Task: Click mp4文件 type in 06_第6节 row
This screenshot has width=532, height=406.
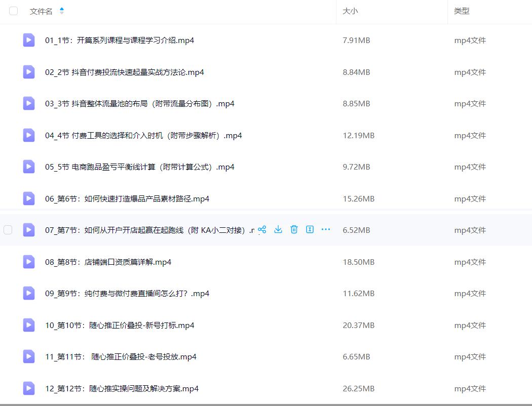Action: click(x=470, y=199)
